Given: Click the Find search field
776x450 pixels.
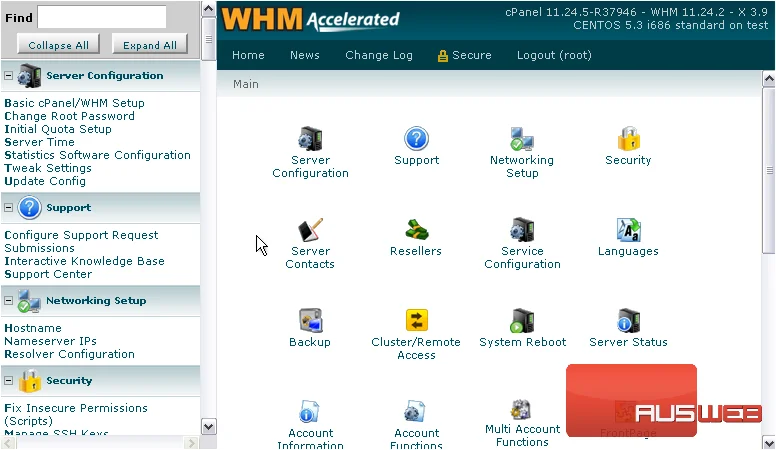Looking at the screenshot, I should (x=102, y=17).
